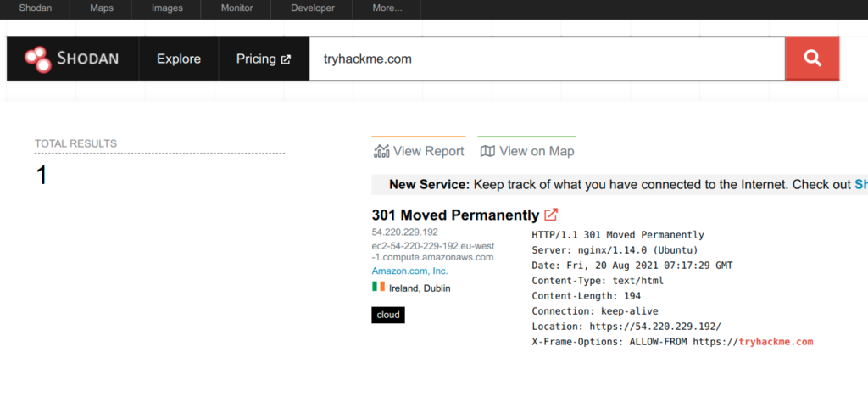Click the Ireland flag icon
Image resolution: width=868 pixels, height=397 pixels.
pyautogui.click(x=378, y=287)
